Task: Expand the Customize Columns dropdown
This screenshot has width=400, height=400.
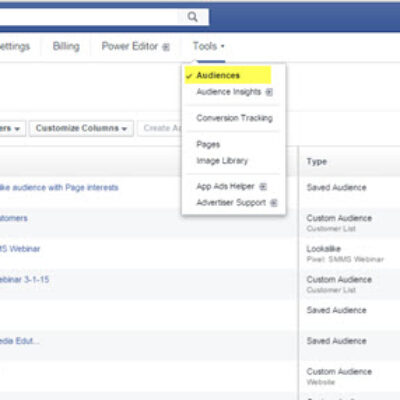Action: click(x=81, y=128)
